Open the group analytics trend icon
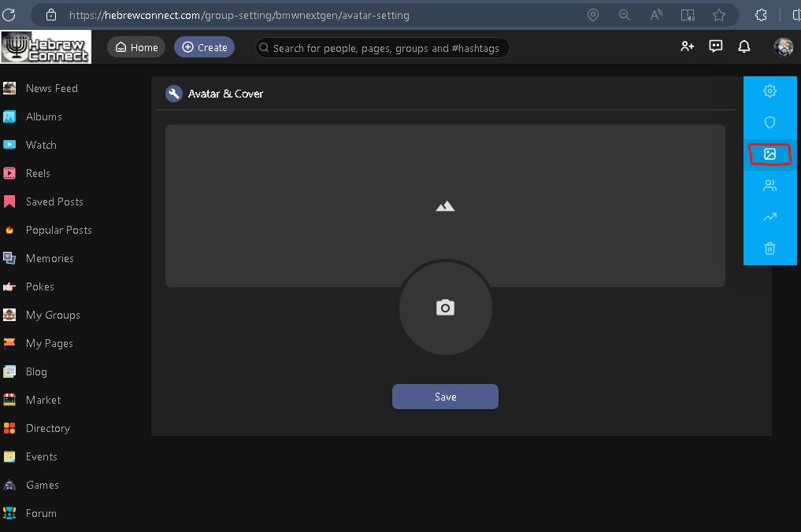Viewport: 801px width, 532px height. 769,217
